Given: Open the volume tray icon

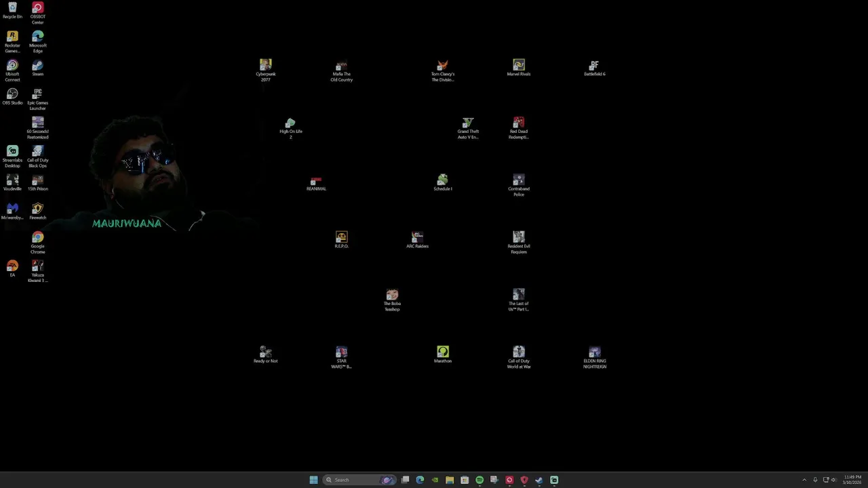Looking at the screenshot, I should pos(833,480).
